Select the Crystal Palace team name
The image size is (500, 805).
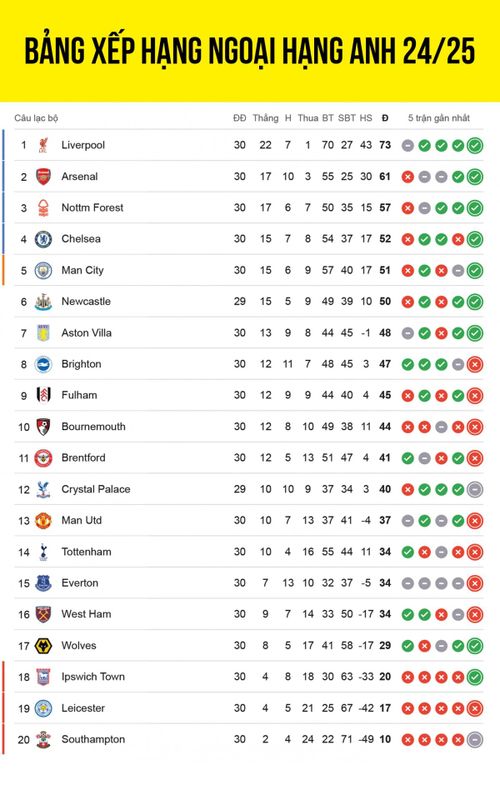pyautogui.click(x=96, y=489)
